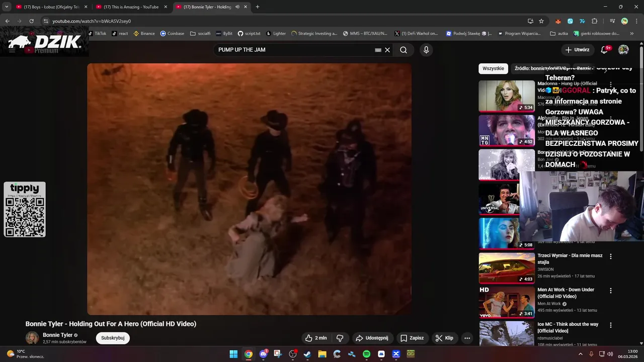Open Steam from the taskbar
Screen dimensions: 644x362
pos(307,354)
